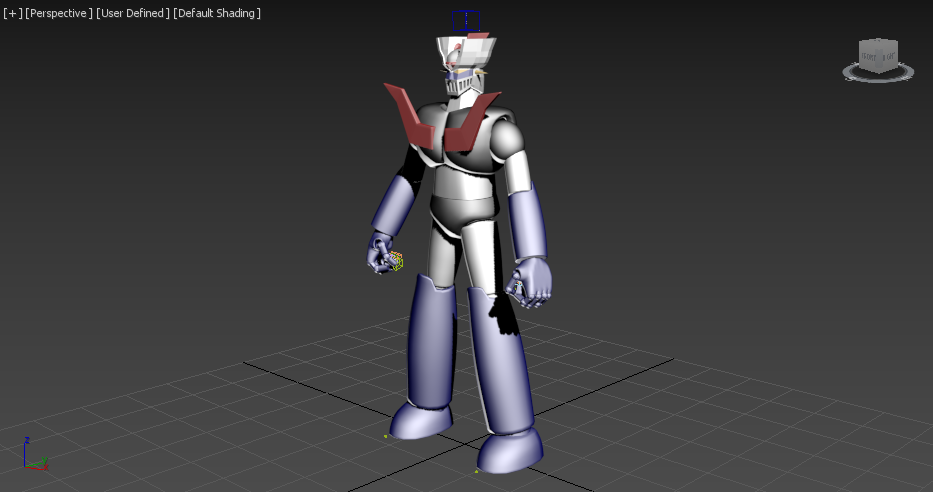Open the User Defined viewport menu
Screen dimensions: 933x492
click(x=133, y=13)
